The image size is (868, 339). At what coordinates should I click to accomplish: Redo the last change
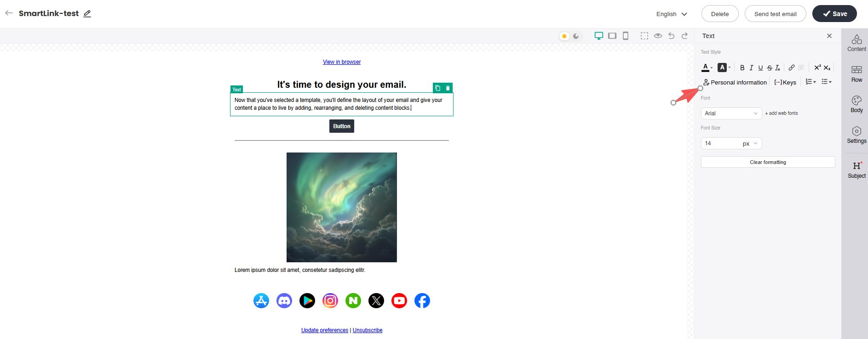685,36
